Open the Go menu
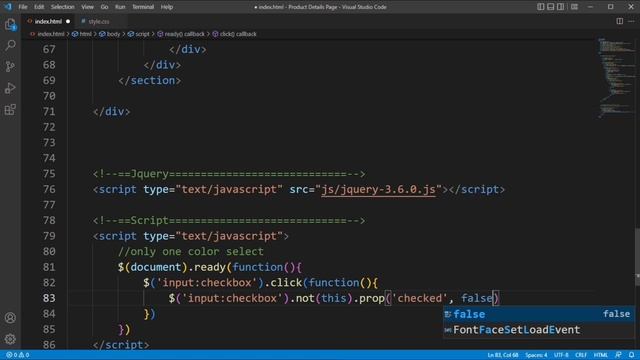This screenshot has width=640, height=360. click(104, 7)
